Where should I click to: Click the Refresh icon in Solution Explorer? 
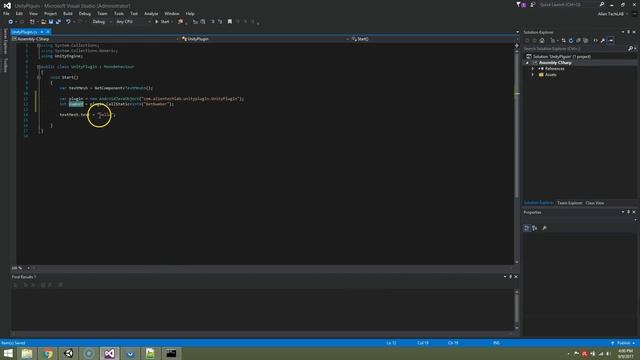[x=571, y=40]
